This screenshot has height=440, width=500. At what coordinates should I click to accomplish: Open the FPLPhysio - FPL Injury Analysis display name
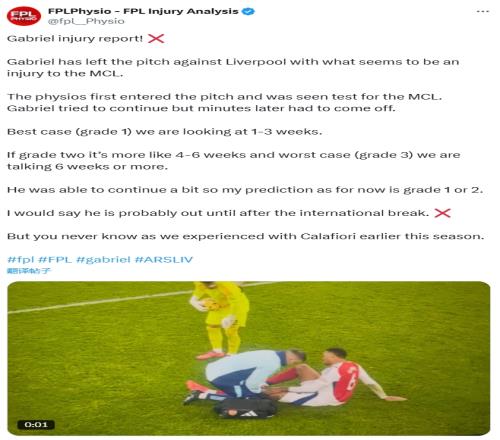pos(143,11)
